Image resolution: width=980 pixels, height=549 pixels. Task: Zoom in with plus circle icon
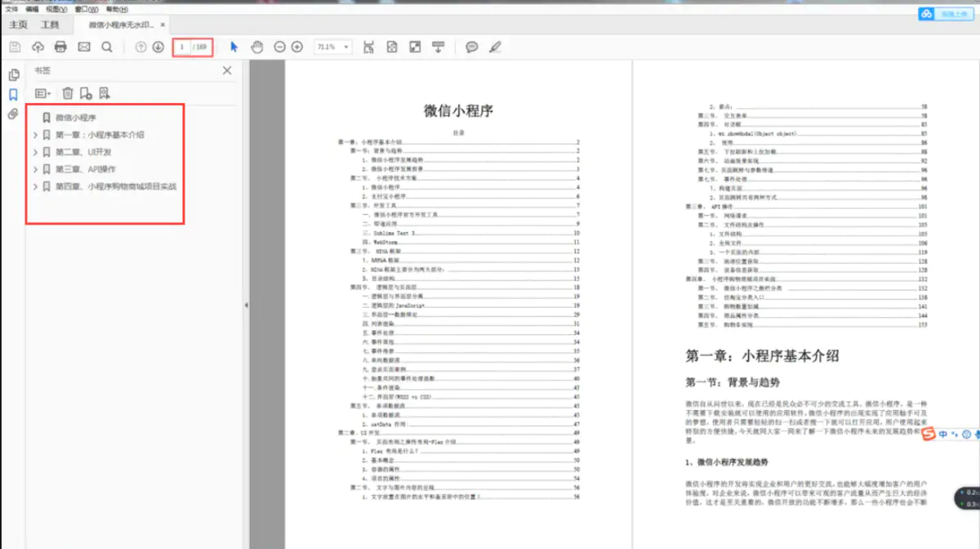click(296, 47)
